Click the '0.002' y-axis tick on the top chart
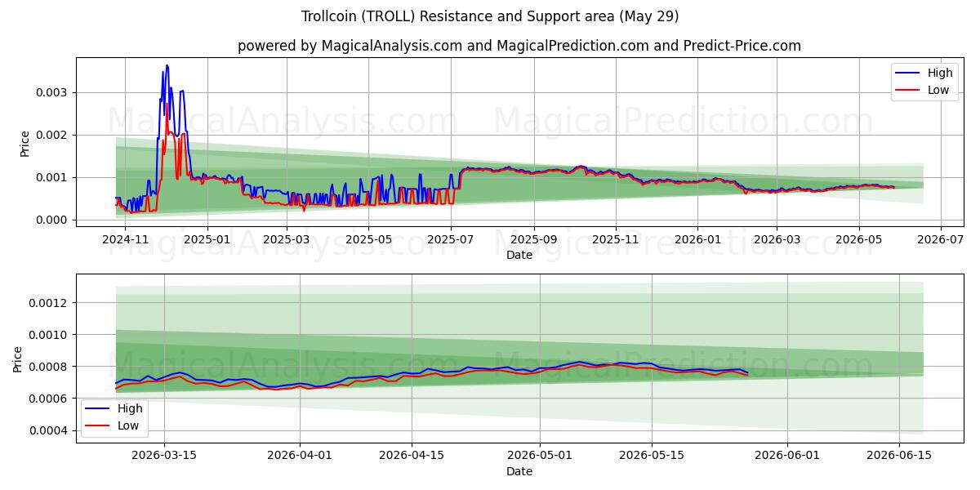The width and height of the screenshot is (980, 490). coord(53,135)
